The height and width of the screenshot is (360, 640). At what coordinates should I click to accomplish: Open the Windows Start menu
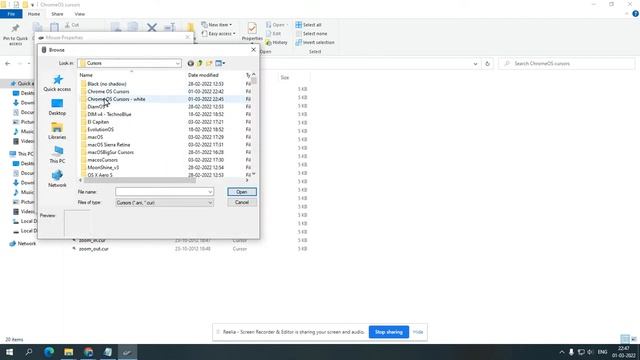(x=9, y=352)
